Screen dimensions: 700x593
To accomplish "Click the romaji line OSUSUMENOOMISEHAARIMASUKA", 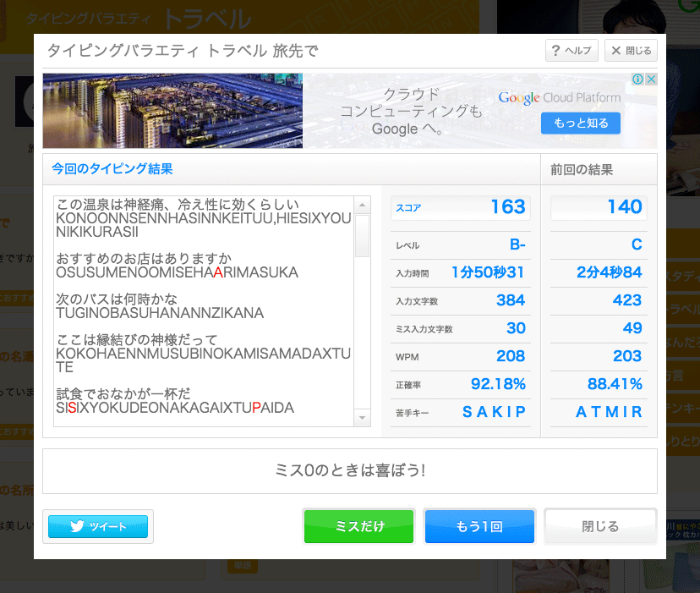I will pos(177,272).
